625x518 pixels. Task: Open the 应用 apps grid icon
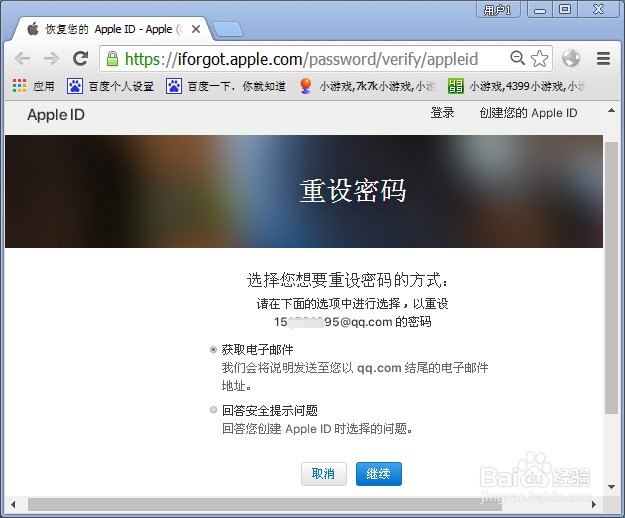point(19,86)
